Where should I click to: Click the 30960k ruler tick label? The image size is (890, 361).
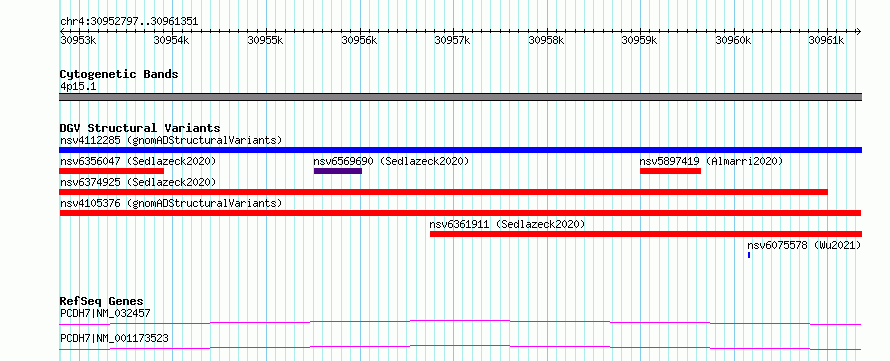(x=732, y=40)
